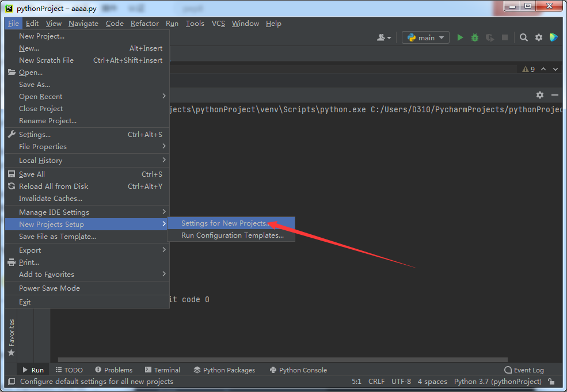Choose Settings for New Projects

point(231,223)
